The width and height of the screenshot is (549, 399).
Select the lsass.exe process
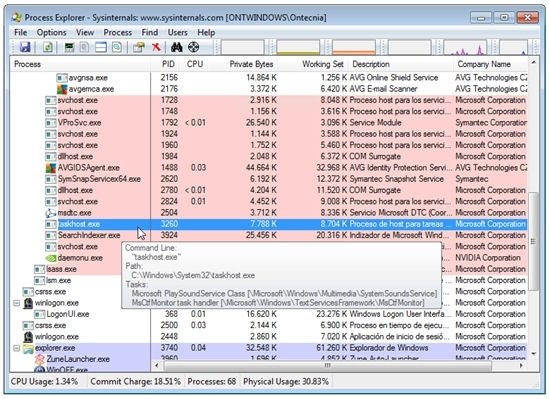point(61,269)
